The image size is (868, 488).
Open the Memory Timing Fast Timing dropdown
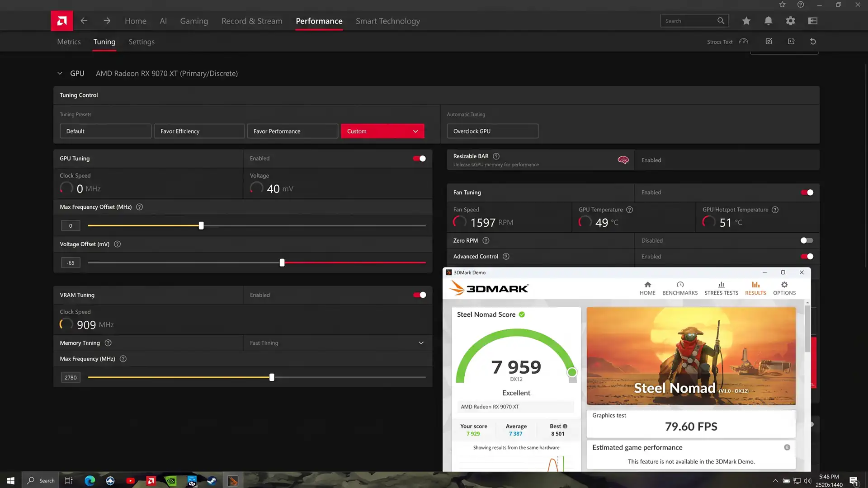point(337,343)
